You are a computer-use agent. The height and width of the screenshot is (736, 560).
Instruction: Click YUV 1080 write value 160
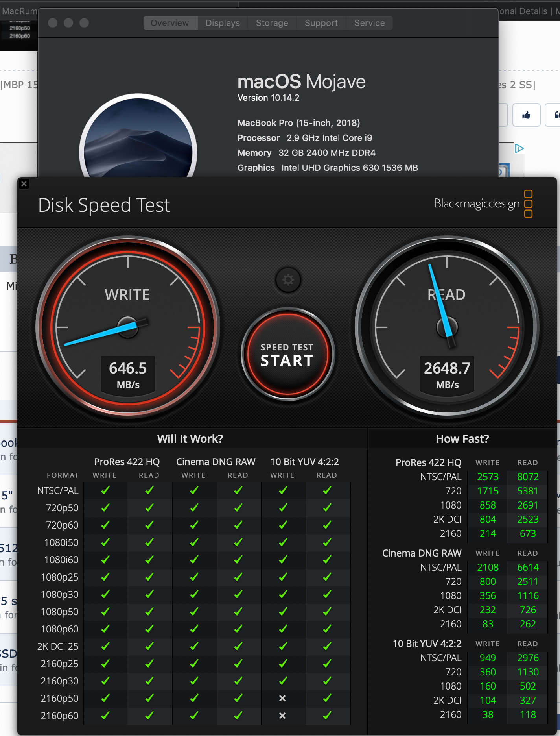[x=488, y=686]
